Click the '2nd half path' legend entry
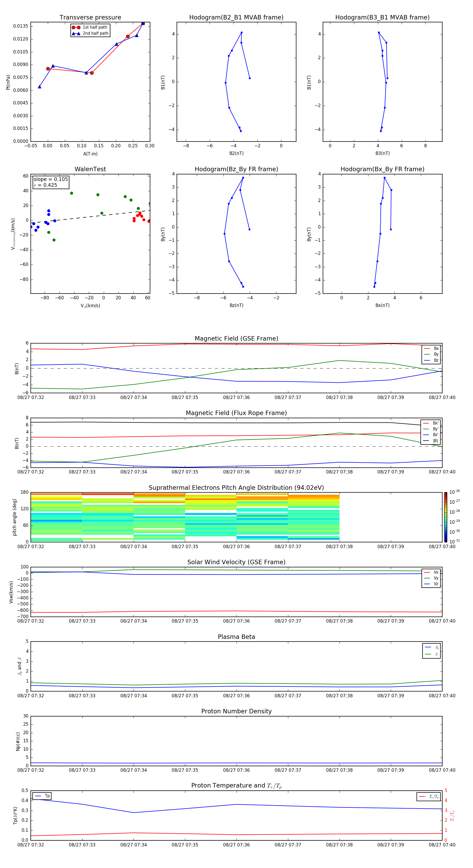Image resolution: width=473 pixels, height=868 pixels. pyautogui.click(x=90, y=33)
